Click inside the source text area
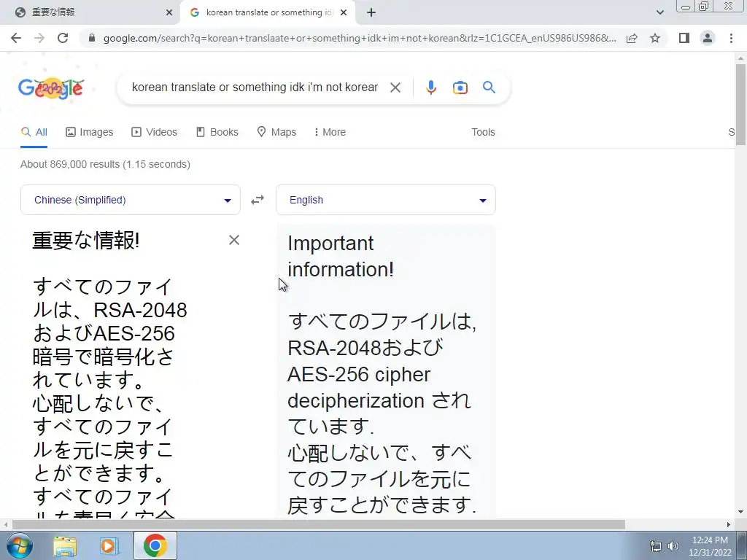747x560 pixels. pyautogui.click(x=110, y=371)
